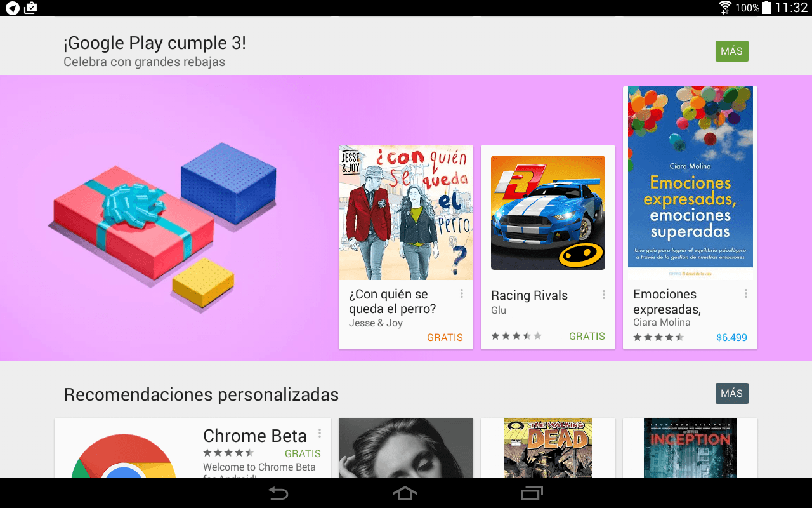Tap the Android back navigation icon
The width and height of the screenshot is (812, 508).
[x=278, y=493]
